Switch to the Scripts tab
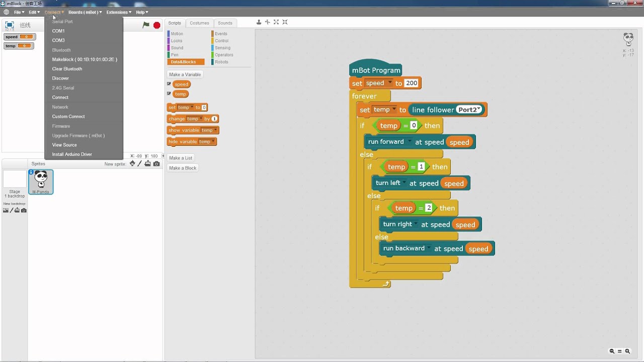Image resolution: width=644 pixels, height=362 pixels. [175, 23]
